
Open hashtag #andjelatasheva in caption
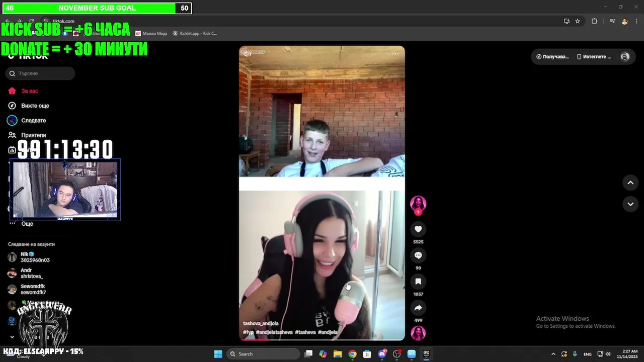(274, 332)
